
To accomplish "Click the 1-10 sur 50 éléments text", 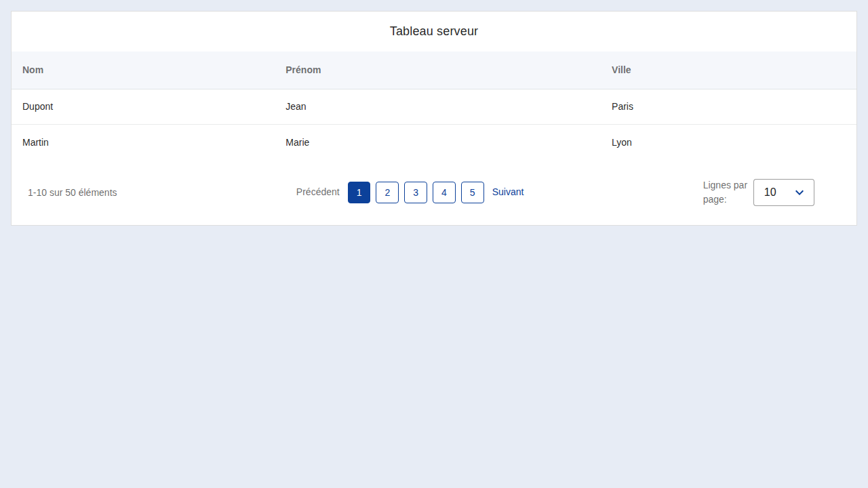I will point(73,192).
